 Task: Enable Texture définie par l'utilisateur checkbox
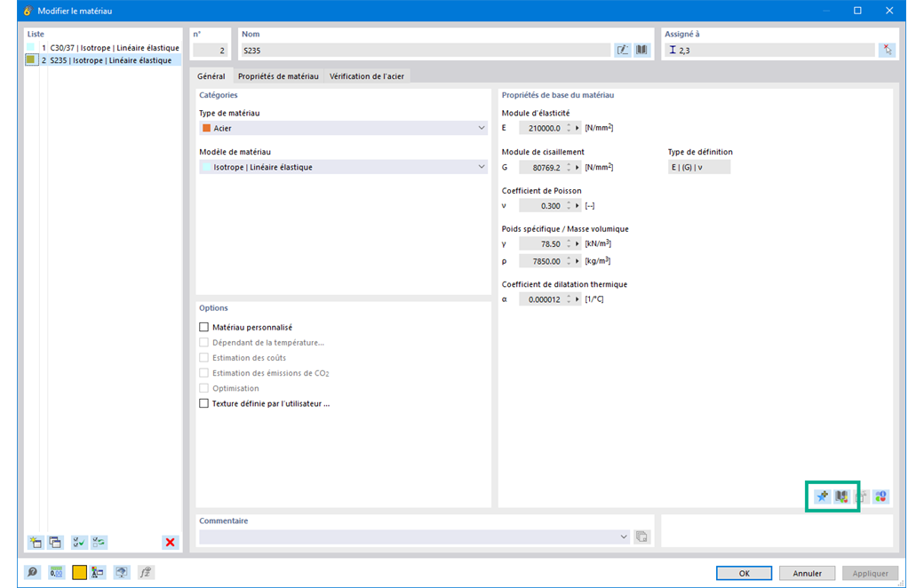coord(203,403)
